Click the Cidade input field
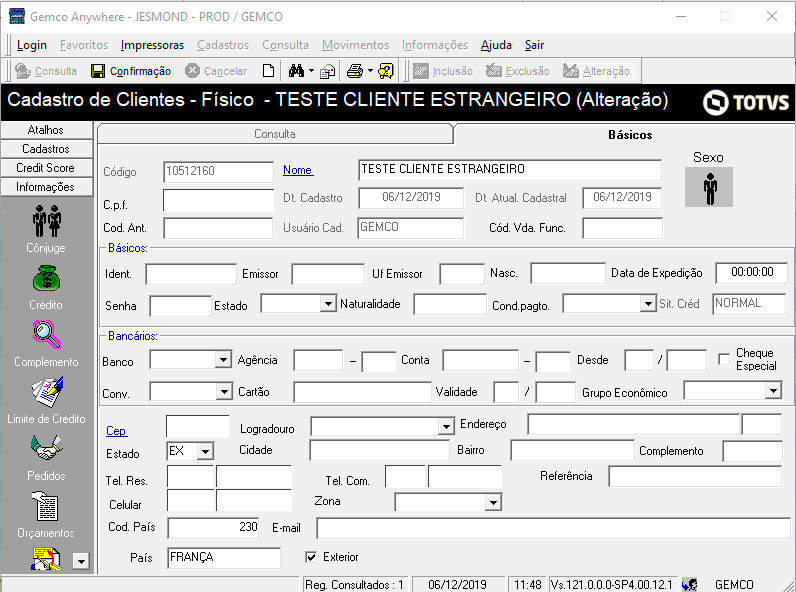This screenshot has height=592, width=796. (379, 450)
